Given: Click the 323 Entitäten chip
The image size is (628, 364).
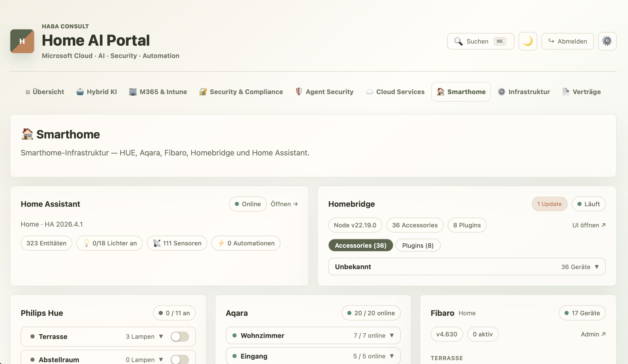Looking at the screenshot, I should 46,243.
